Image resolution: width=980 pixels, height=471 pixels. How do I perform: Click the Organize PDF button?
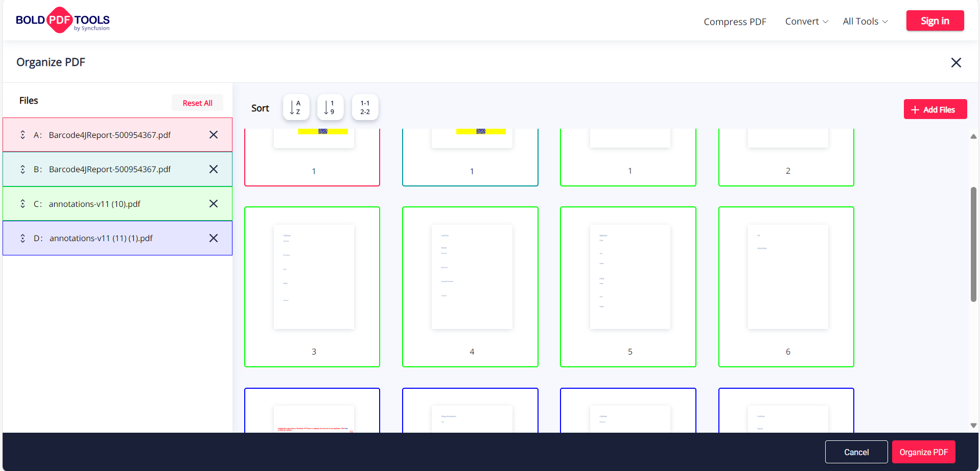(923, 452)
